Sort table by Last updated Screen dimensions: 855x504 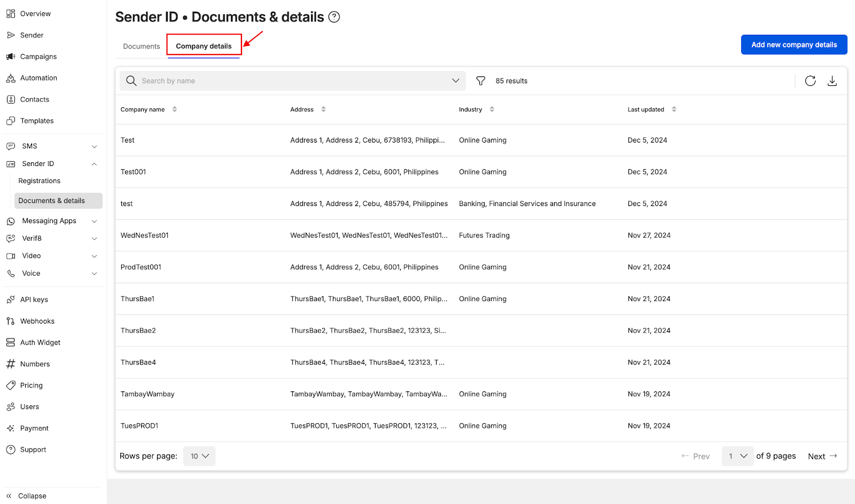tap(674, 109)
